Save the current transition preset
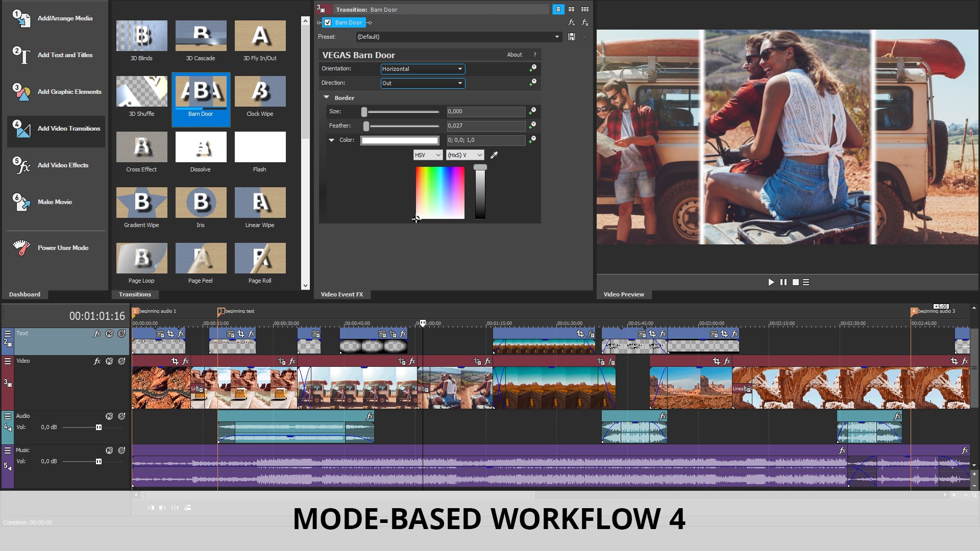Viewport: 980px width, 551px height. [x=571, y=37]
